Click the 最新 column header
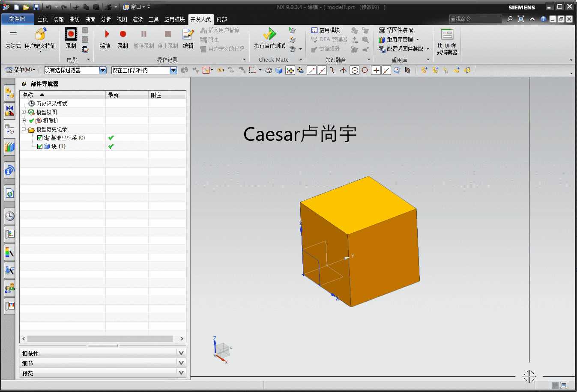 [x=127, y=95]
